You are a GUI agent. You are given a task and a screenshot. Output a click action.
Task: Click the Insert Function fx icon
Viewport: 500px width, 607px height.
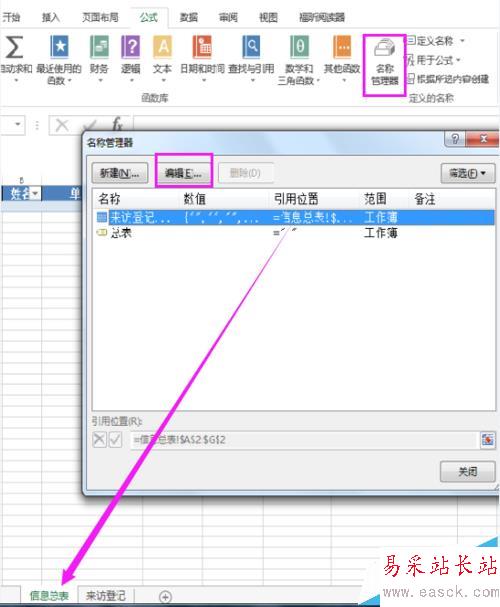117,125
